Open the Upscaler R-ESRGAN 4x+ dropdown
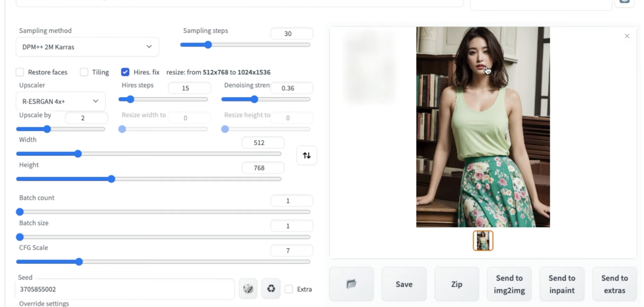The width and height of the screenshot is (644, 307). coord(61,101)
